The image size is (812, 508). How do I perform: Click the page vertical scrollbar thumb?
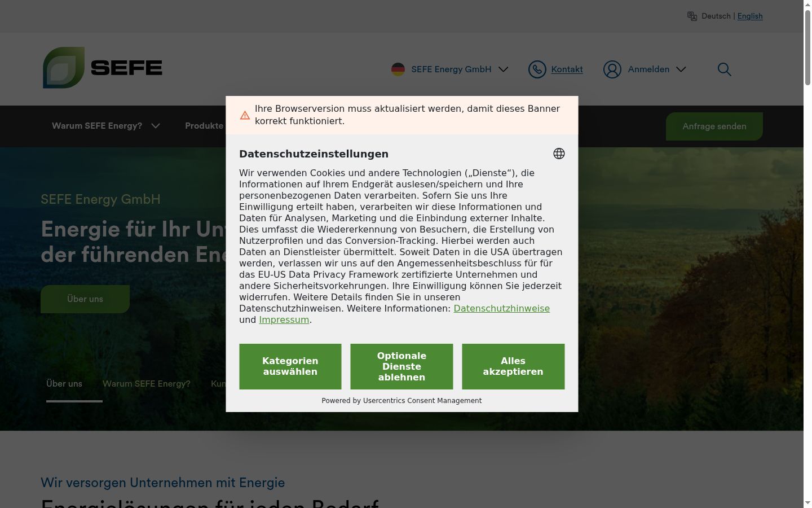click(x=807, y=47)
